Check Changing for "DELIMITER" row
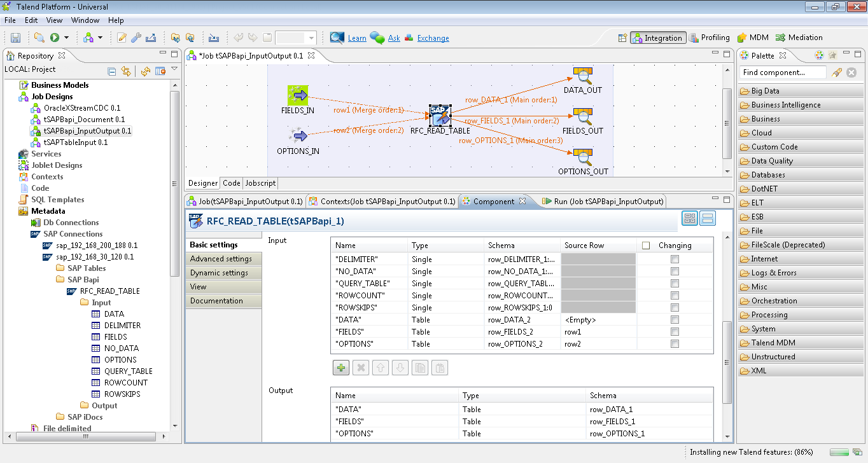The width and height of the screenshot is (868, 463). 675,259
